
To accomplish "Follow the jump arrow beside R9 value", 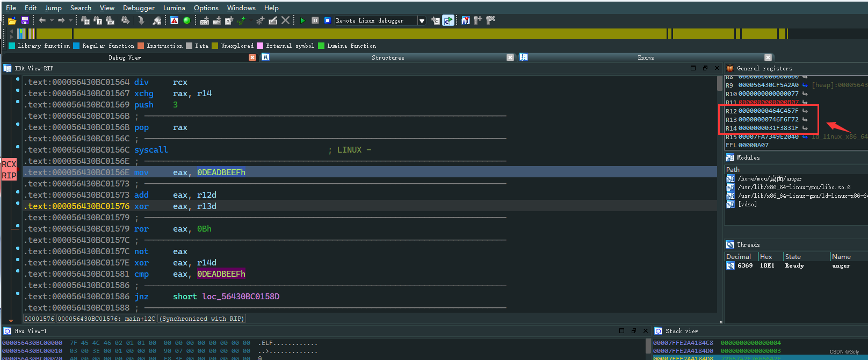I will (805, 85).
